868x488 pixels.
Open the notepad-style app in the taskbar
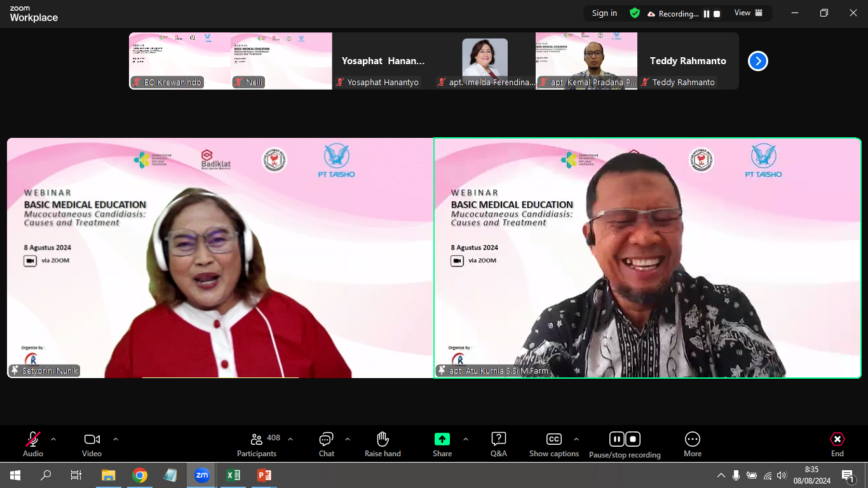coord(170,475)
